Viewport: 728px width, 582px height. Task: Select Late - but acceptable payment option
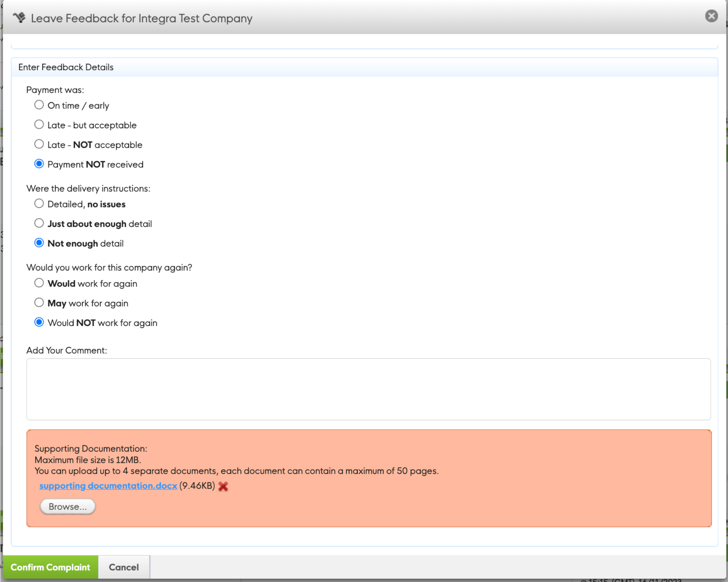point(39,125)
